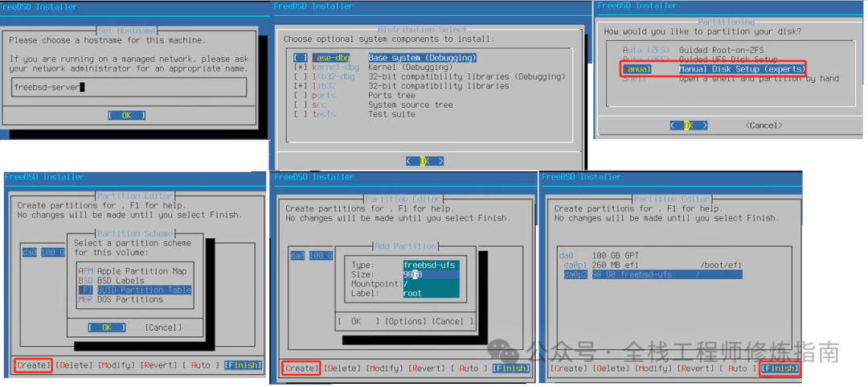Select the da0p1 260 MB efi row
Image resolution: width=868 pixels, height=387 pixels.
point(652,265)
